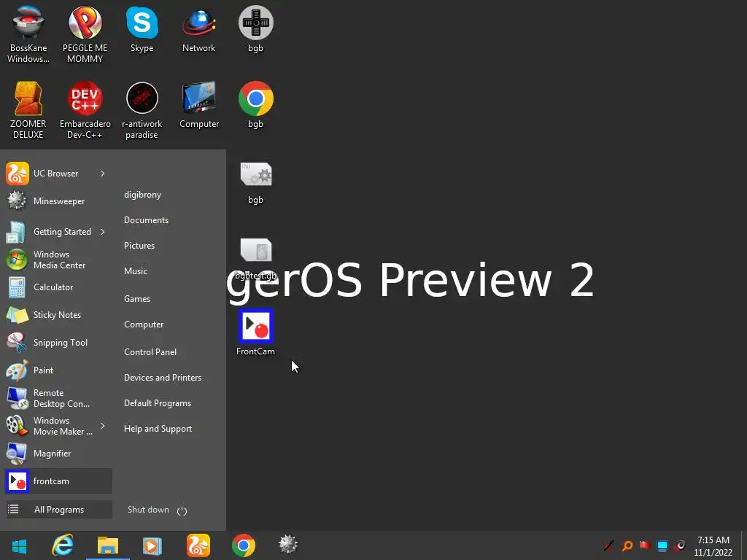Open Embarcadero Dev-C++ desktop icon

85,111
